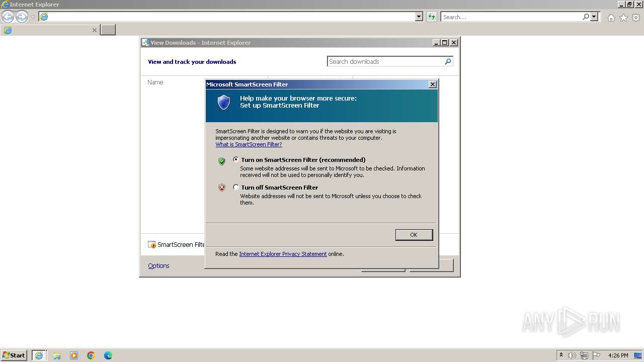644x362 pixels.
Task: Click the browser Back arrow button
Action: [8, 17]
